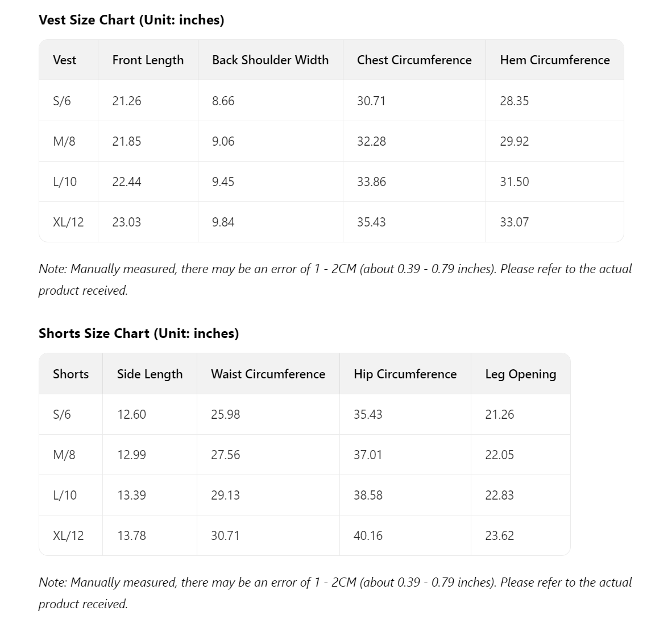Select the Waist Circumference column header
672x627 pixels.
[x=268, y=374]
